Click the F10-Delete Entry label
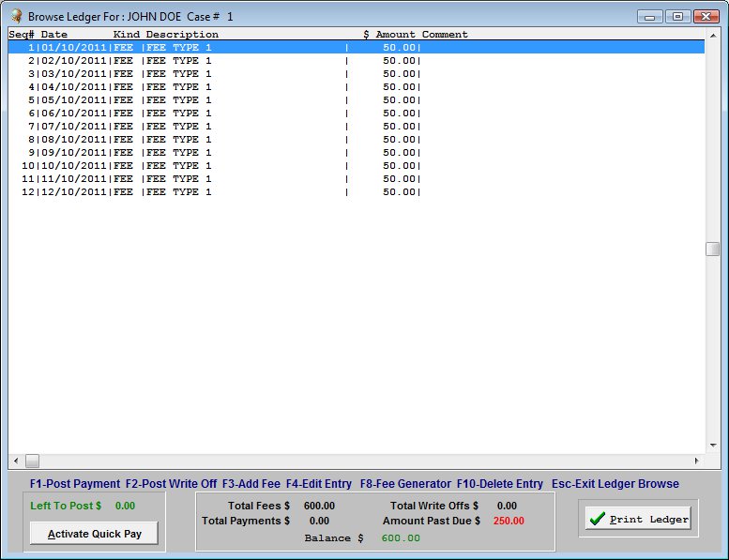 (x=500, y=484)
